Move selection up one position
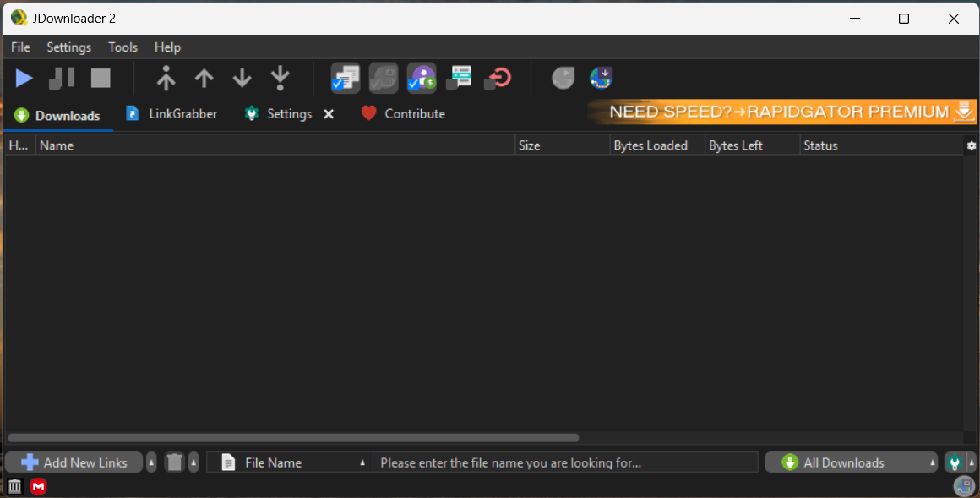The image size is (980, 498). click(x=204, y=78)
